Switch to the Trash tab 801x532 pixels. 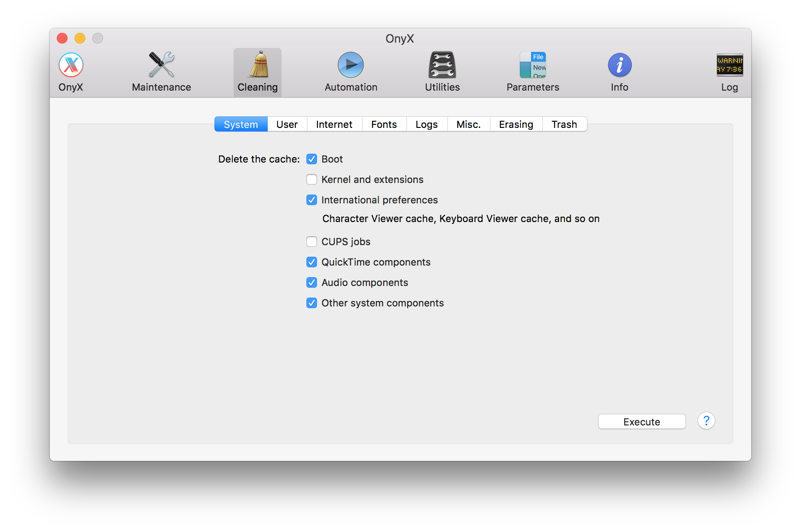point(564,124)
